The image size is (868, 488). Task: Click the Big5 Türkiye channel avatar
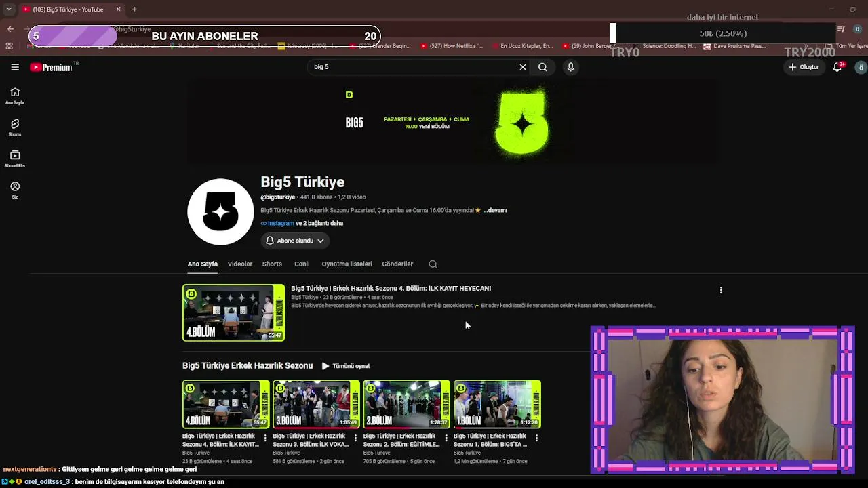220,211
